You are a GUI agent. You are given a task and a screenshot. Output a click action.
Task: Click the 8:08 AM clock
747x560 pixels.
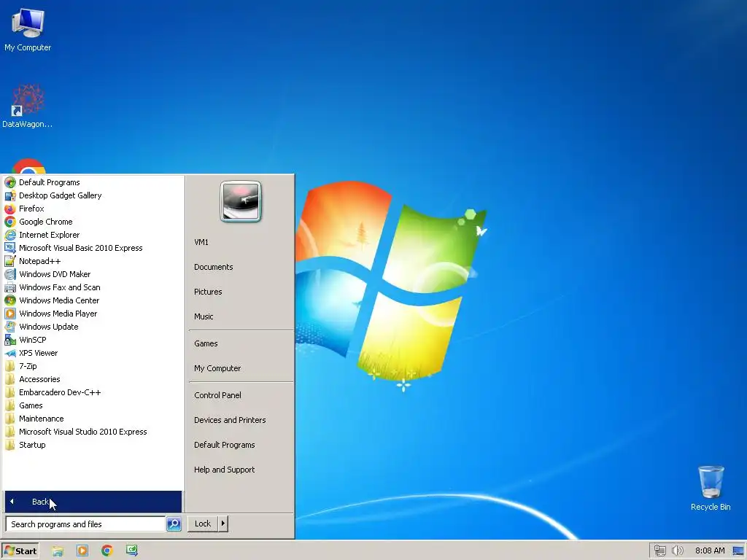click(710, 551)
